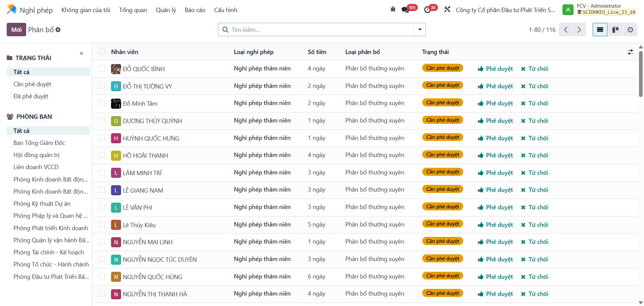The image size is (644, 306).
Task: Sort by Số tiền column header
Action: 317,52
